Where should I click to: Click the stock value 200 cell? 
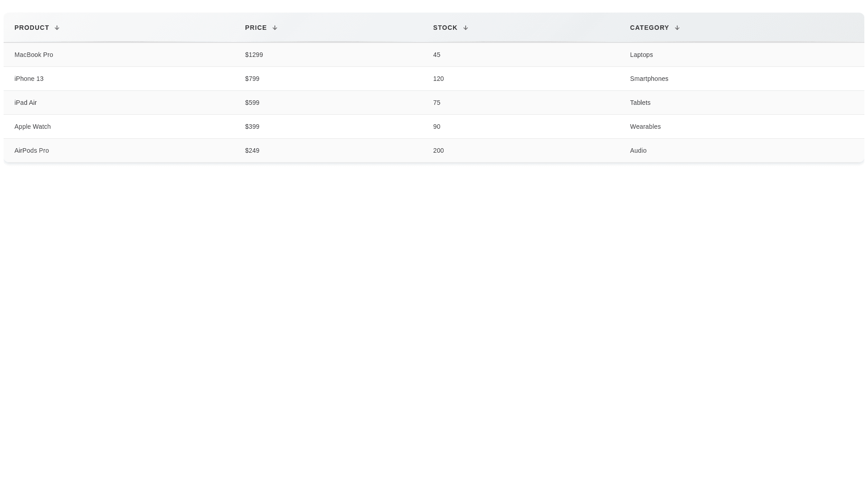pyautogui.click(x=439, y=151)
